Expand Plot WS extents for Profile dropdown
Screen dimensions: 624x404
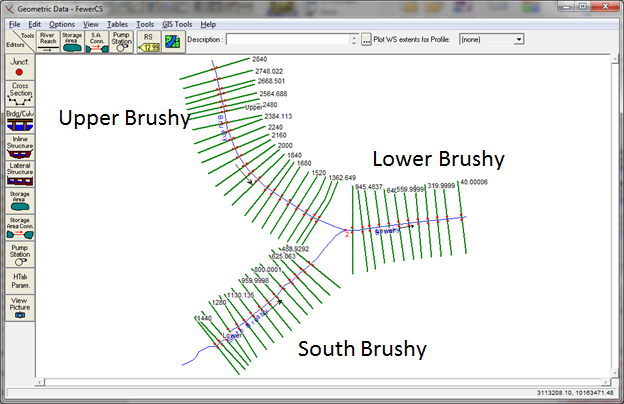tap(519, 39)
